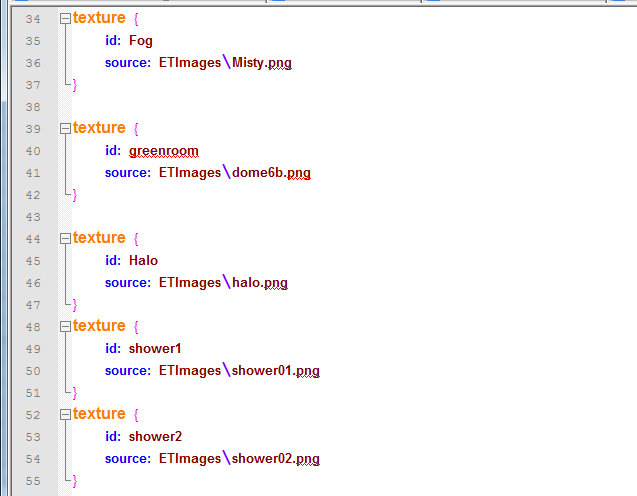Collapse the Fog texture block fold marker
Viewport: 637px width, 496px height.
[65, 19]
